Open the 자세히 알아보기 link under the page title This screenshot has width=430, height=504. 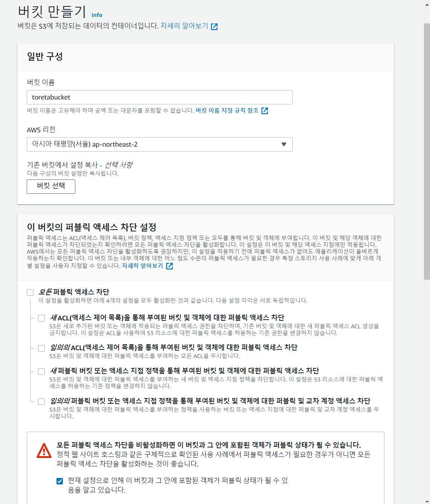coord(184,26)
